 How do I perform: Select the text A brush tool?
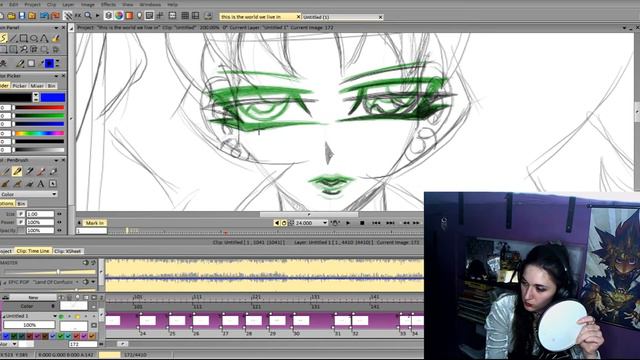(41, 184)
